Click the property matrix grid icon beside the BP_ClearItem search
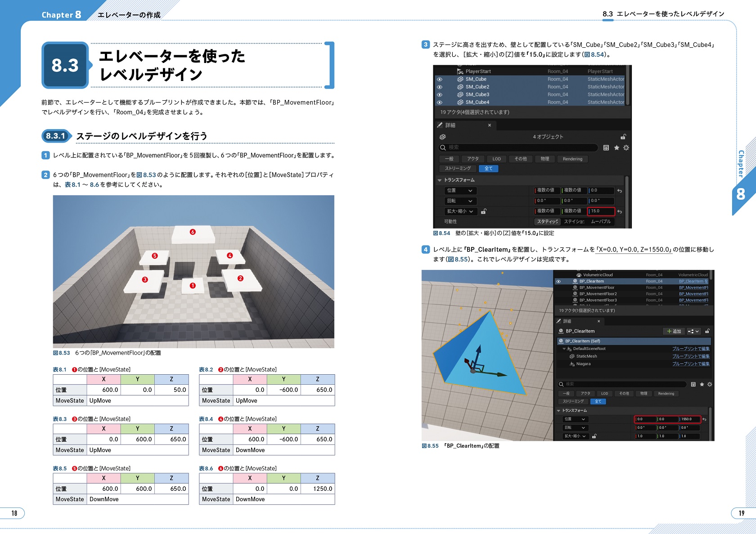This screenshot has width=756, height=534. coord(693,384)
